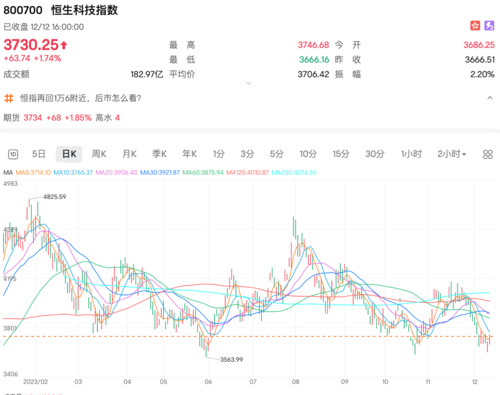The width and height of the screenshot is (500, 395).
Task: Click the index code 800700
Action: tap(23, 10)
